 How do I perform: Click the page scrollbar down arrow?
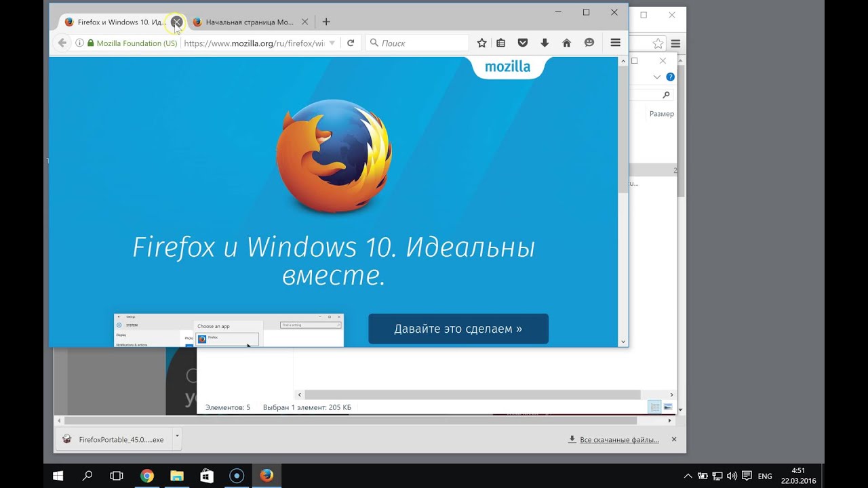(623, 342)
